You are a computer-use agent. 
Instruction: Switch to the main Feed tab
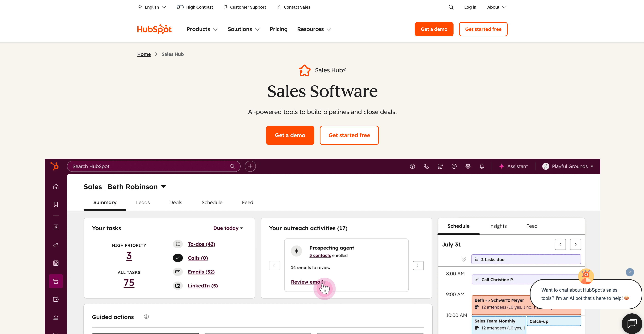(x=247, y=202)
